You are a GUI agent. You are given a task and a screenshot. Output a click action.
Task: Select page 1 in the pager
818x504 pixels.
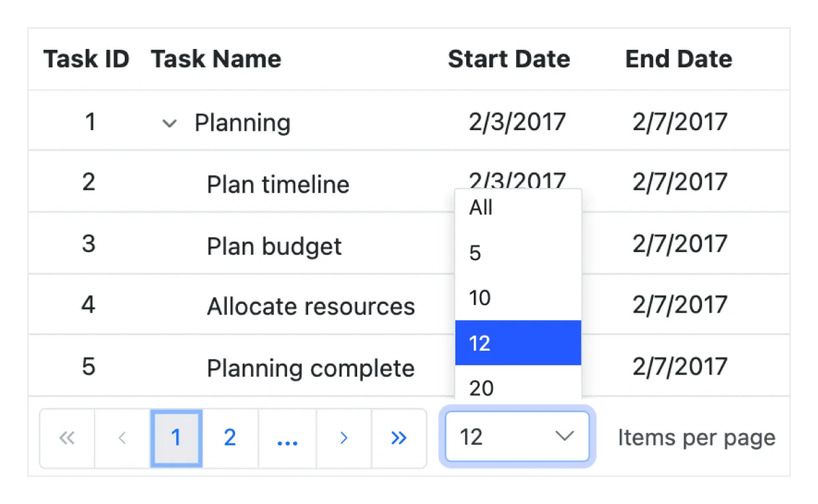click(176, 438)
